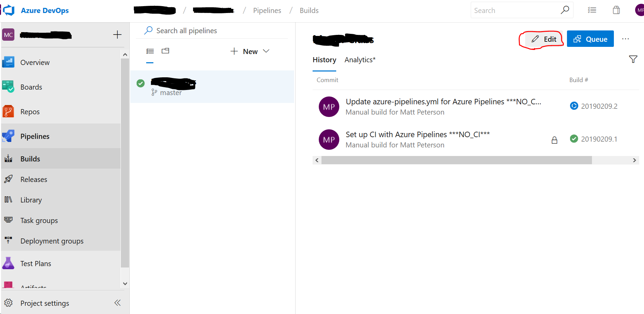Screen dimensions: 644x314
Task: Click the MC project avatar tile
Action: [x=8, y=35]
